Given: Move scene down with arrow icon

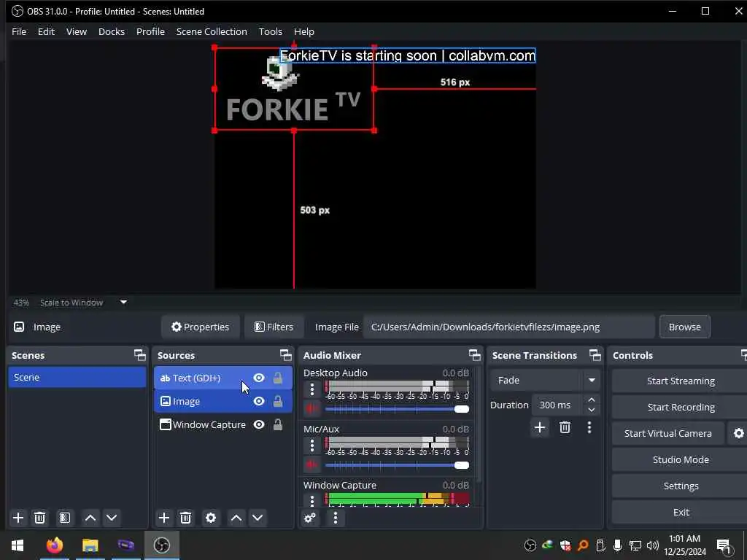Looking at the screenshot, I should [x=112, y=518].
